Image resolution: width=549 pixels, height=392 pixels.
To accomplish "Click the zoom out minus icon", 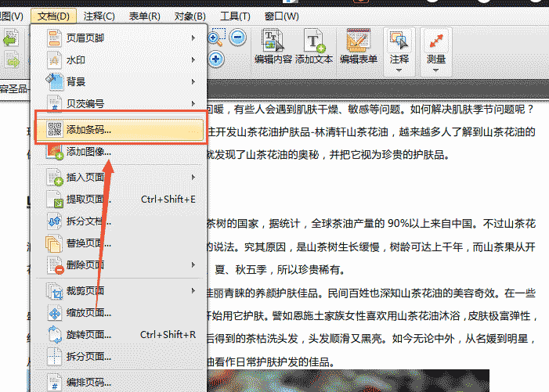I will (238, 37).
